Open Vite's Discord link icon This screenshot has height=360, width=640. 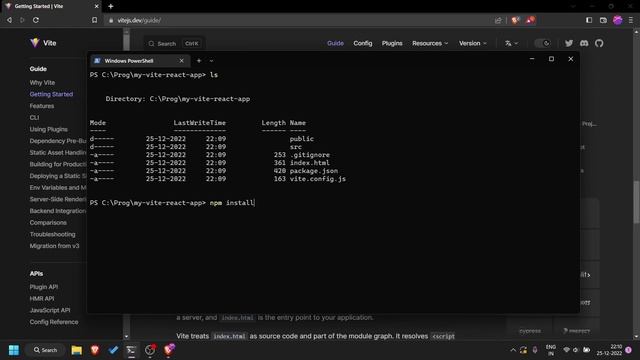click(x=584, y=43)
